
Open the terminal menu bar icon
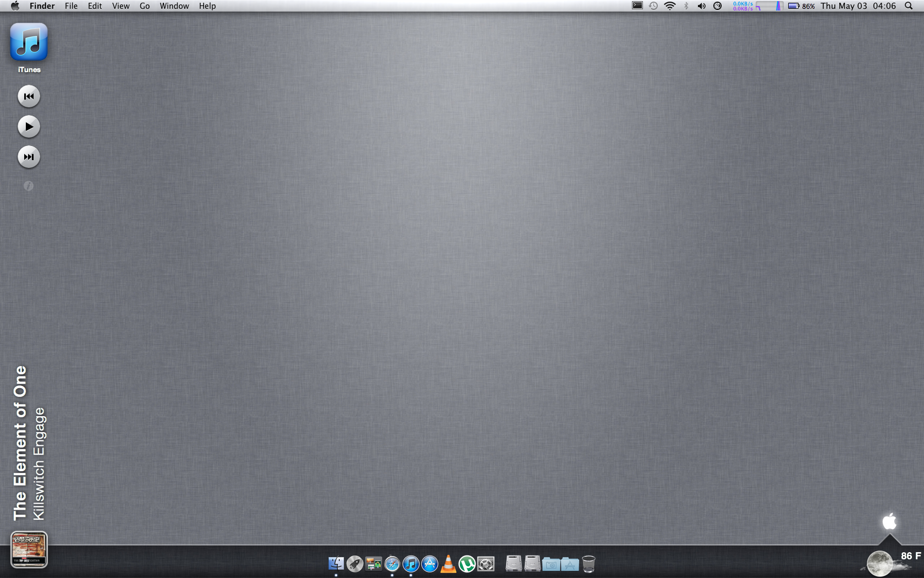pos(637,6)
